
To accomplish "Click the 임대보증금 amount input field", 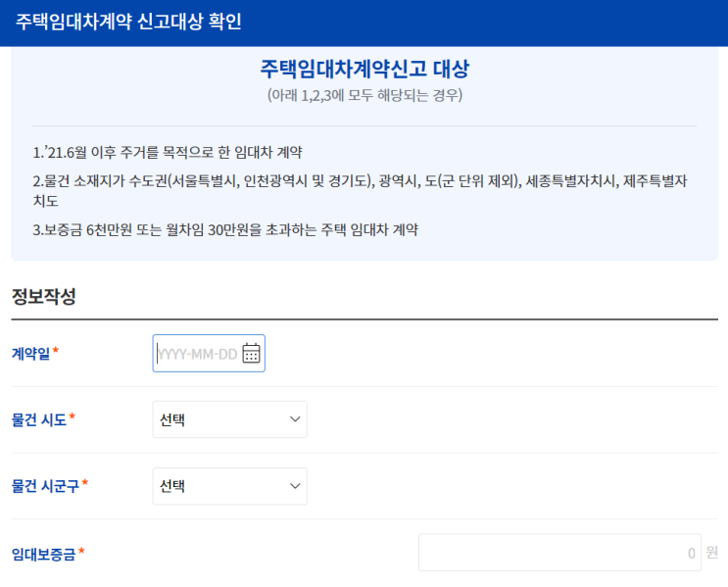I will pos(559,553).
